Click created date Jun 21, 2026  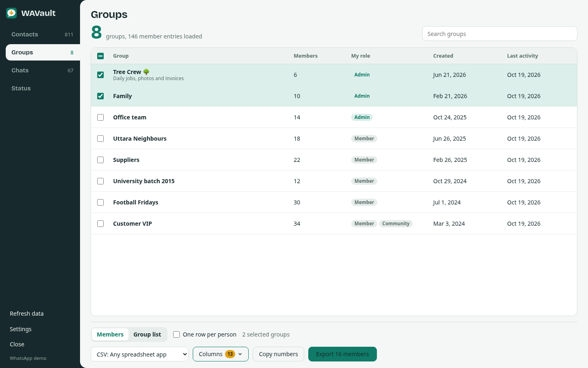[450, 75]
